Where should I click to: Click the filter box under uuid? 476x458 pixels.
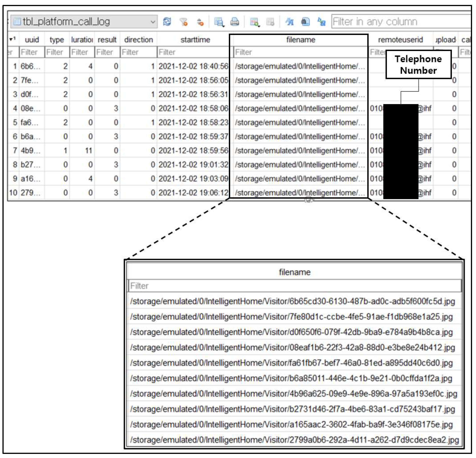[32, 52]
